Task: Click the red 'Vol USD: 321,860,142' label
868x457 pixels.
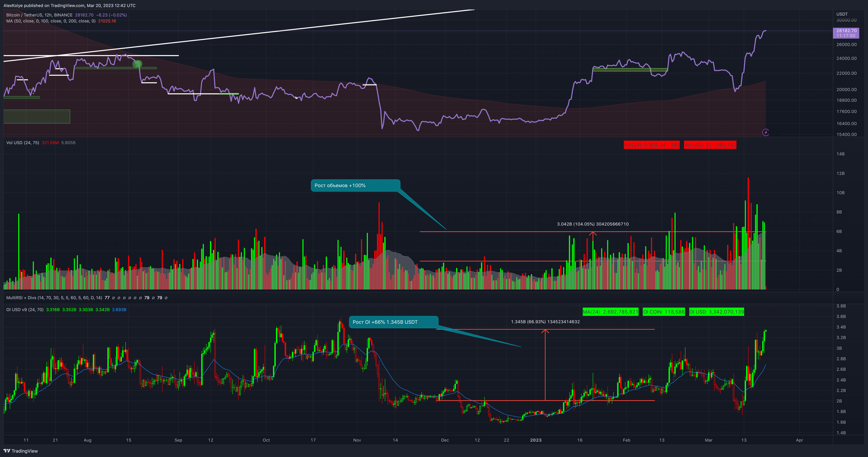Action: (x=710, y=145)
